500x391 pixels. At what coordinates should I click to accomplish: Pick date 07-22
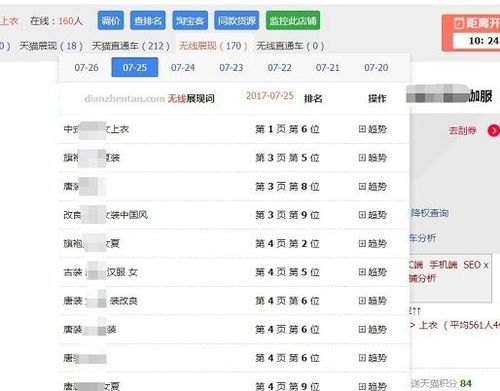point(280,67)
